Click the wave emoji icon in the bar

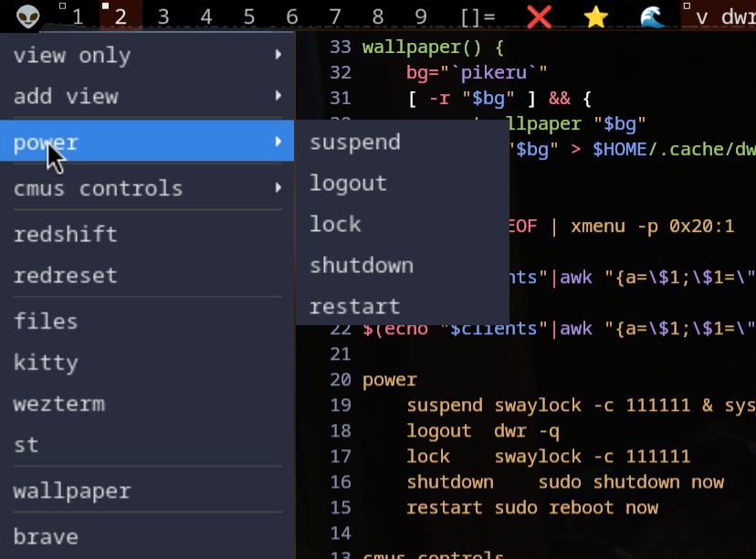point(652,16)
